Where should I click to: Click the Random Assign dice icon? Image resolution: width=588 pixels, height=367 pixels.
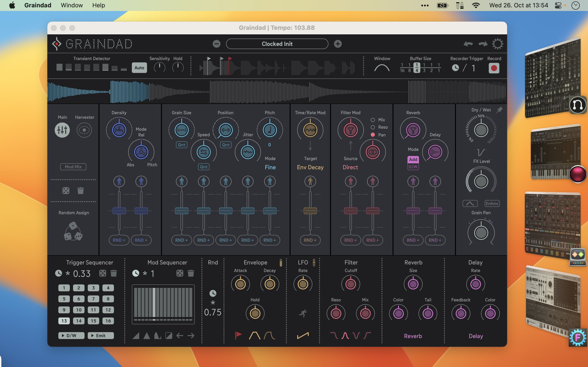(x=73, y=231)
